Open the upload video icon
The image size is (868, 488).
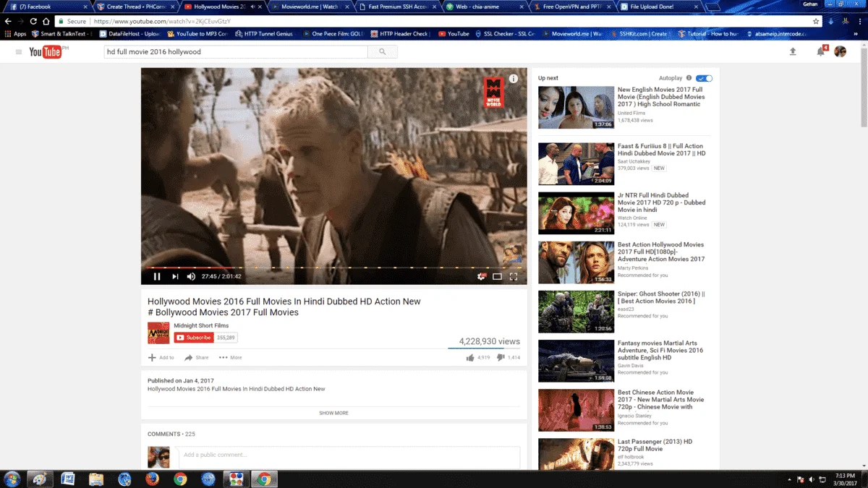coord(793,52)
